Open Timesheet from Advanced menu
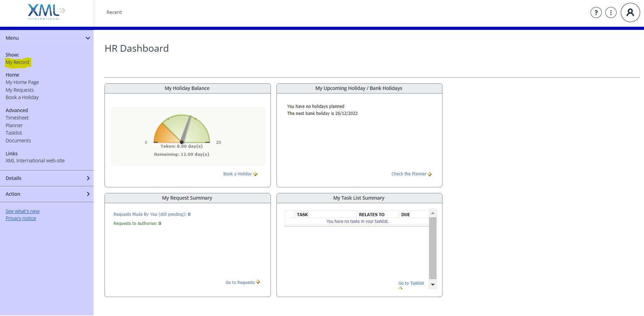 point(17,118)
